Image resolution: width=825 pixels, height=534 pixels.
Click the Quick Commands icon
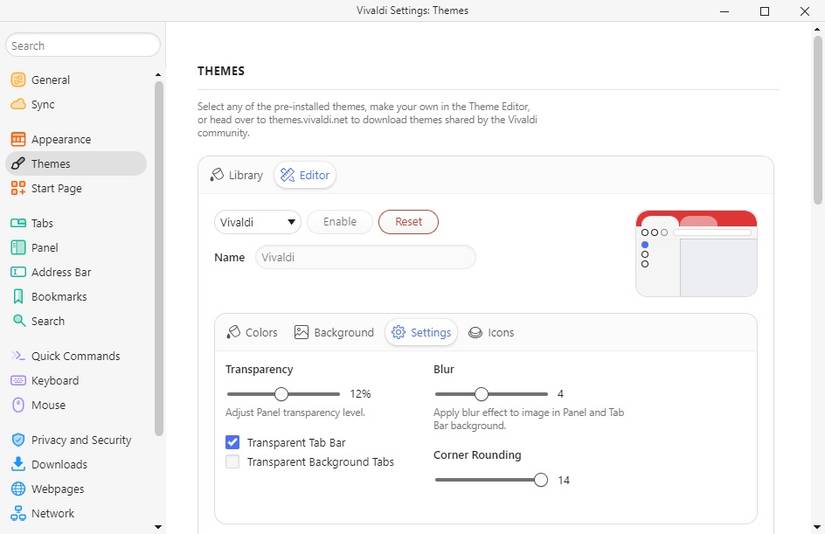(x=18, y=356)
